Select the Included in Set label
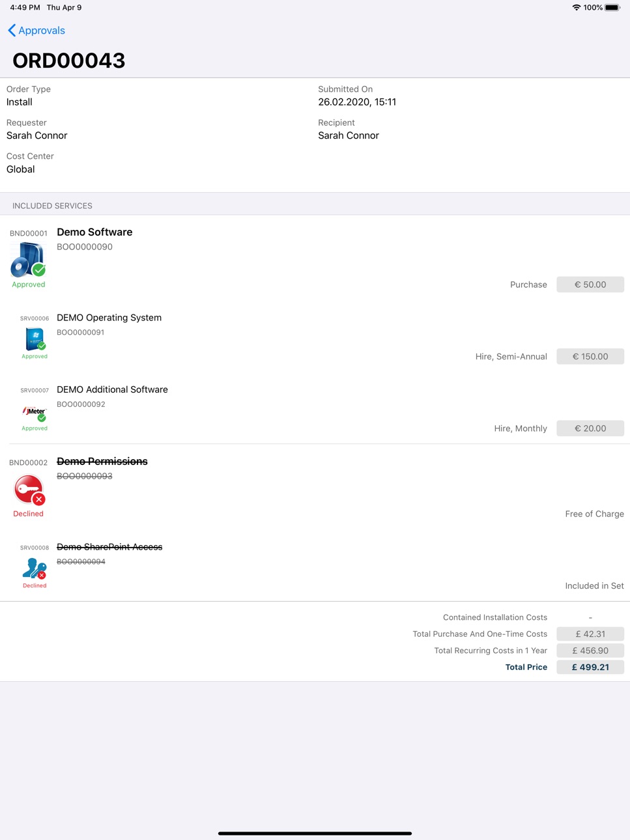The height and width of the screenshot is (840, 630). (595, 586)
